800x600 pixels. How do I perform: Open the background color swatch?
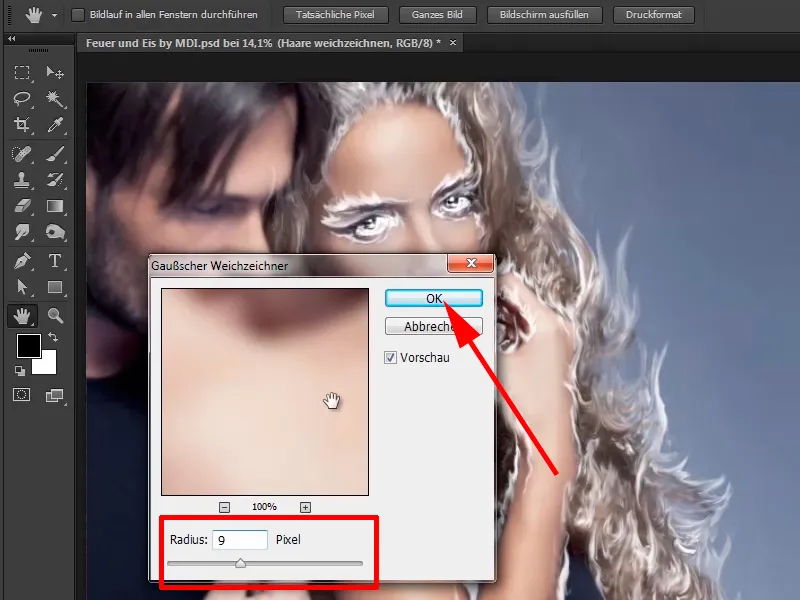tap(47, 365)
